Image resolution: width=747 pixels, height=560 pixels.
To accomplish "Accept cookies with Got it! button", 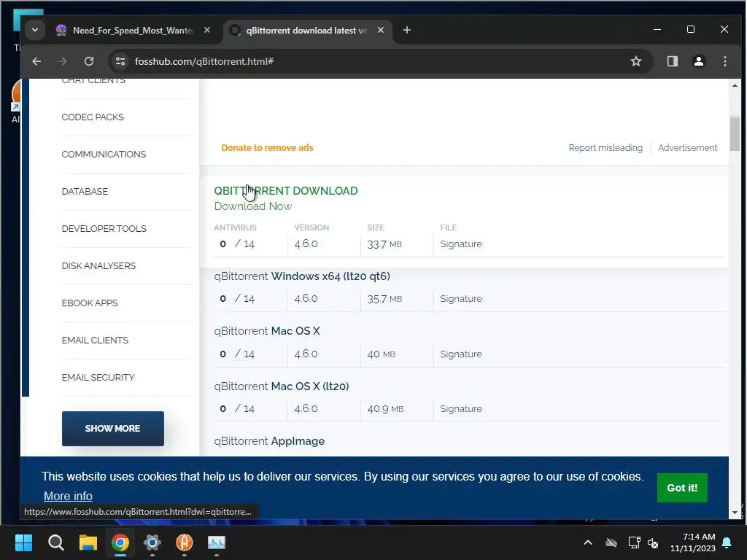I will (682, 488).
